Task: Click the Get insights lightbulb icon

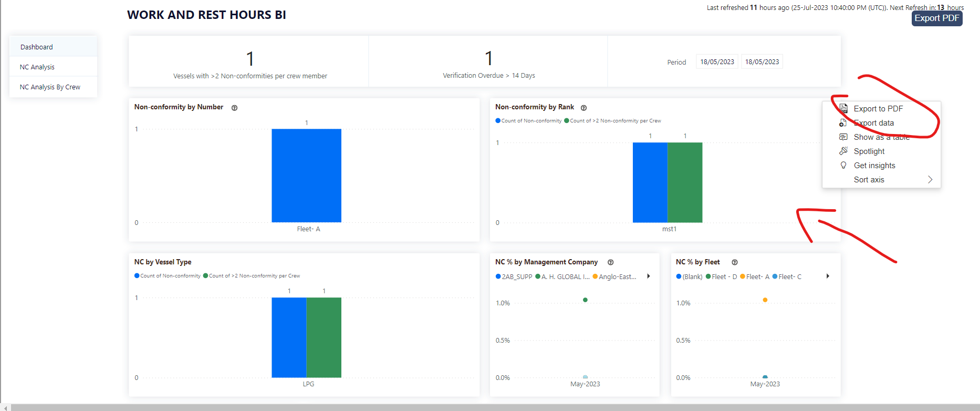Action: pos(843,165)
